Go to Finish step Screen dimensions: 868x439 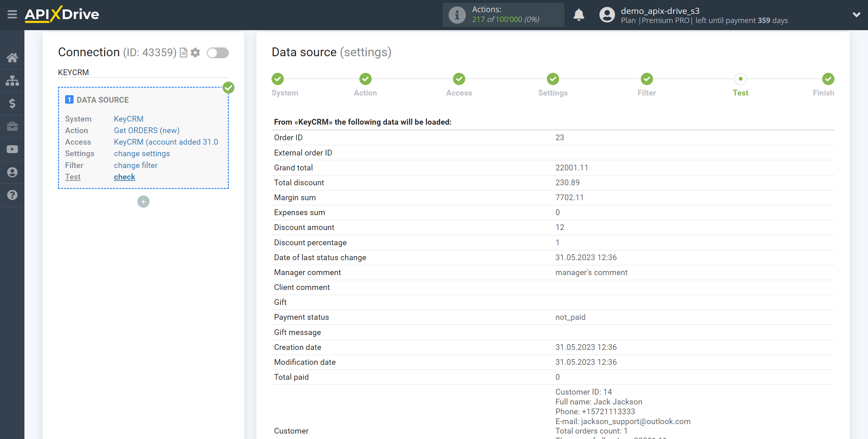pyautogui.click(x=824, y=93)
